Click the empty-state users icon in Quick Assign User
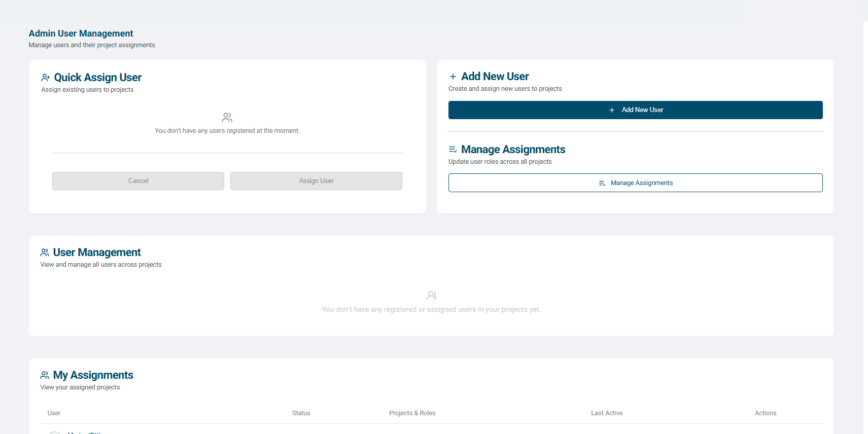This screenshot has height=434, width=868. pos(227,118)
